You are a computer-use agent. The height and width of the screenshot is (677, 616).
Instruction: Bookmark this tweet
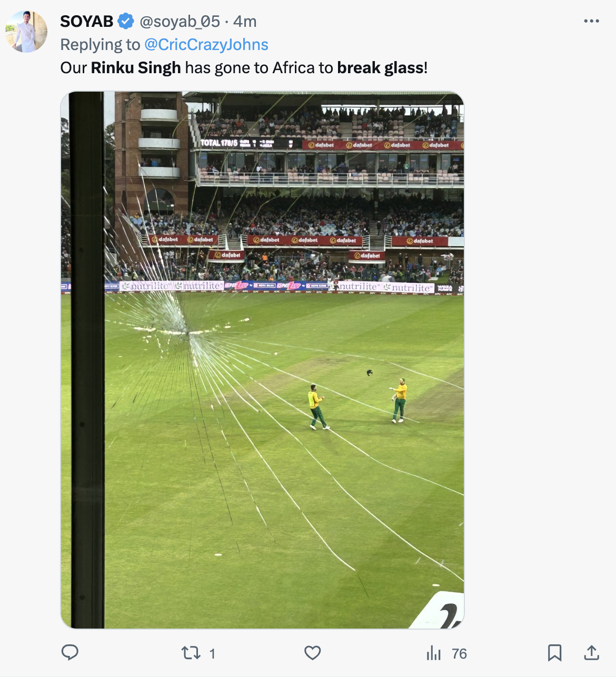[x=554, y=653]
